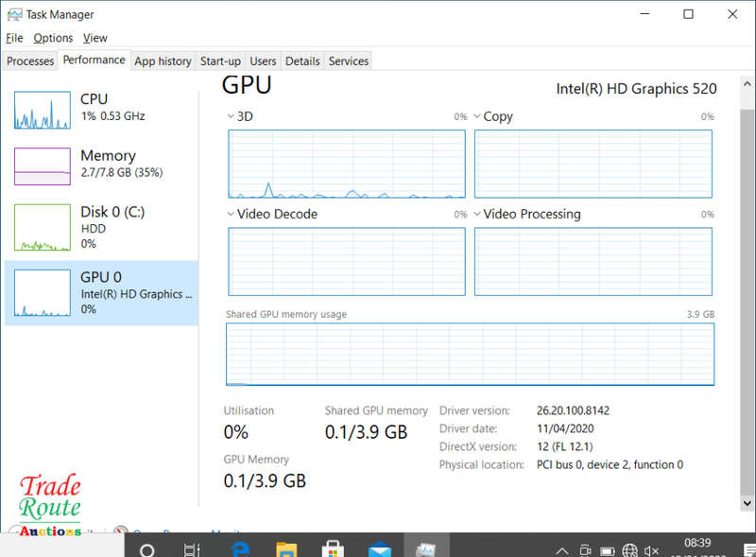Click the Disk 0 mini graph thumbnail
The image size is (756, 557).
pyautogui.click(x=43, y=227)
